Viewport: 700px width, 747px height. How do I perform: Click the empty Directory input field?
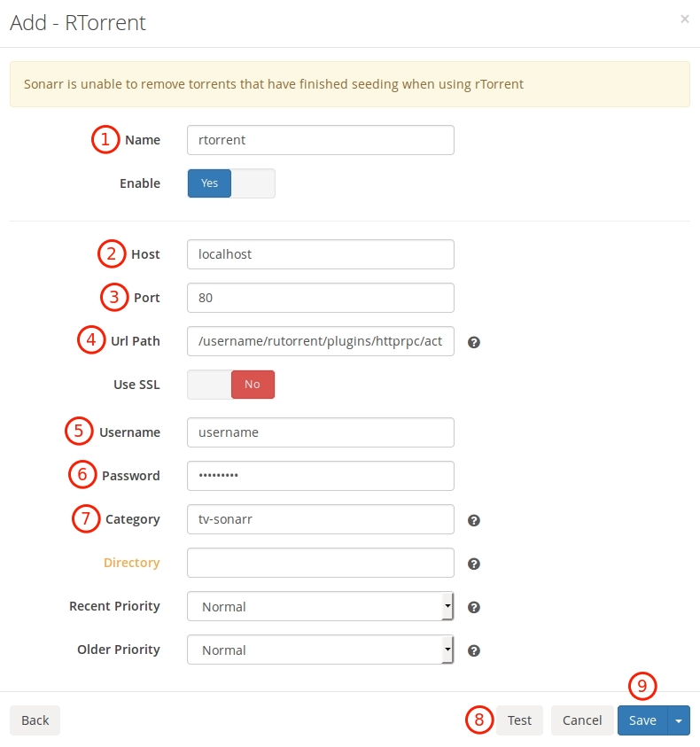click(x=320, y=563)
